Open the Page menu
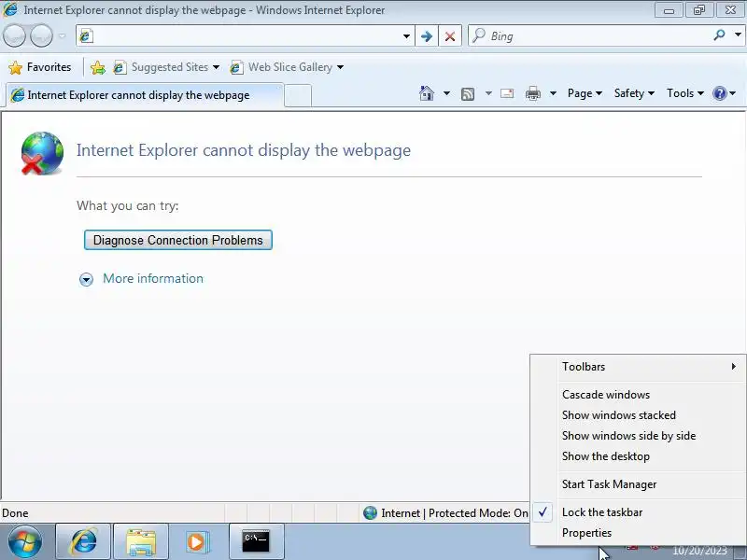 point(585,93)
